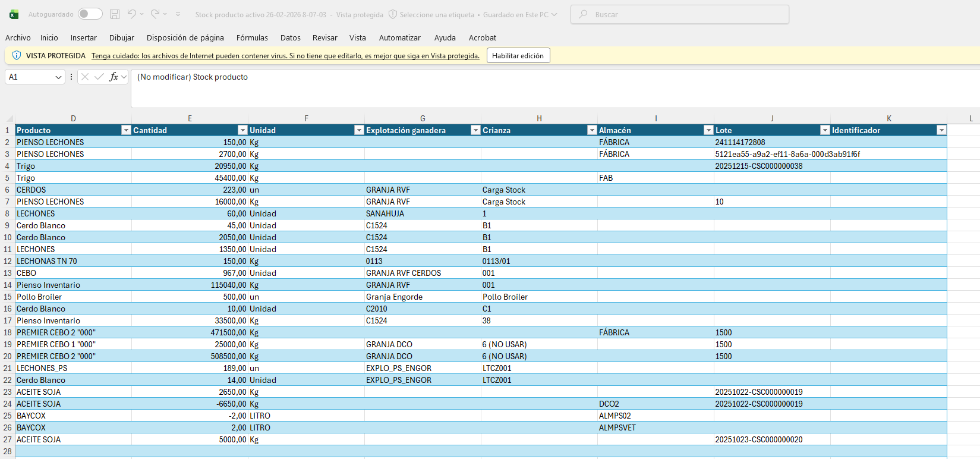Open the Almacén column filter dropdown
980x459 pixels.
(x=708, y=130)
